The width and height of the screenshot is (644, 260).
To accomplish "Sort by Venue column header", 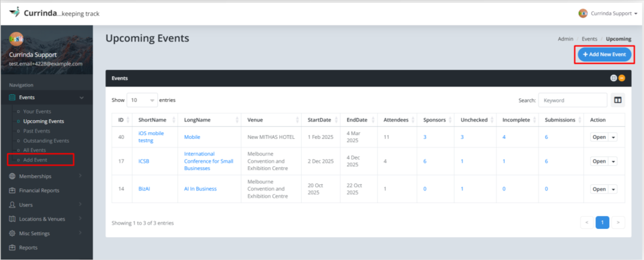I will pos(271,120).
